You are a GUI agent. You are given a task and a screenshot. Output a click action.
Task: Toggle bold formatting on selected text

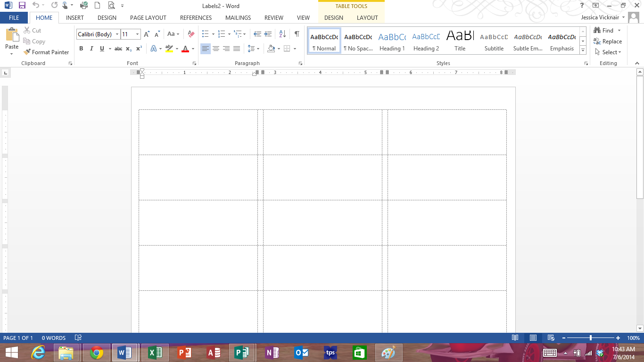tap(81, 49)
